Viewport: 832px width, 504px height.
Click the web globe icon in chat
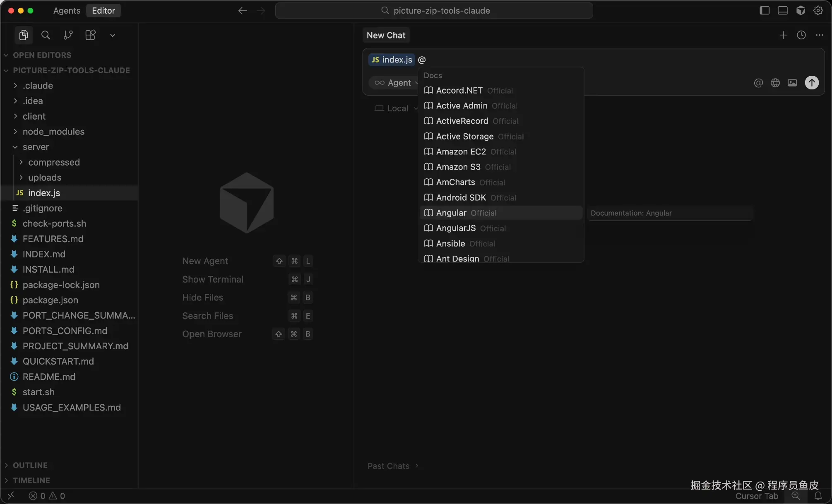775,83
